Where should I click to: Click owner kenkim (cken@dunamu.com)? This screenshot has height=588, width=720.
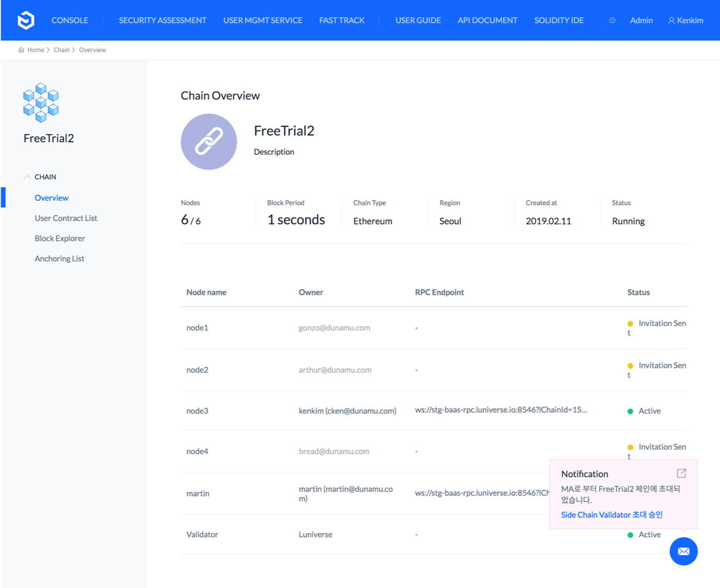347,411
